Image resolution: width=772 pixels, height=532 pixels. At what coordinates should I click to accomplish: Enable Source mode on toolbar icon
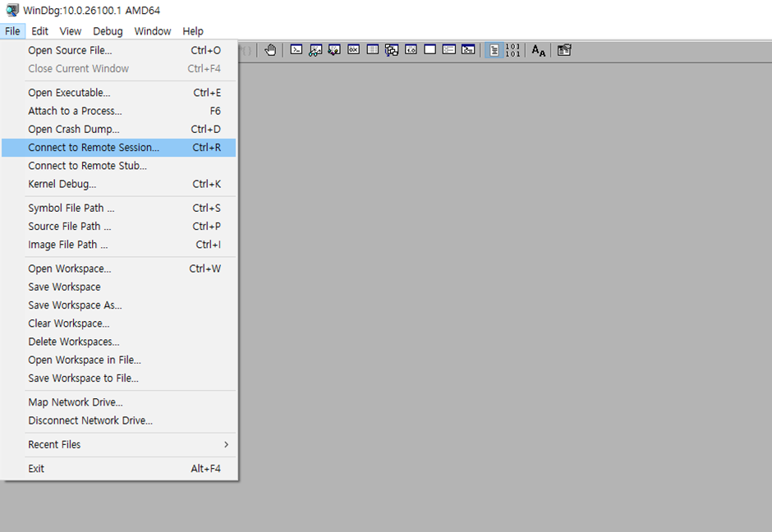point(494,50)
